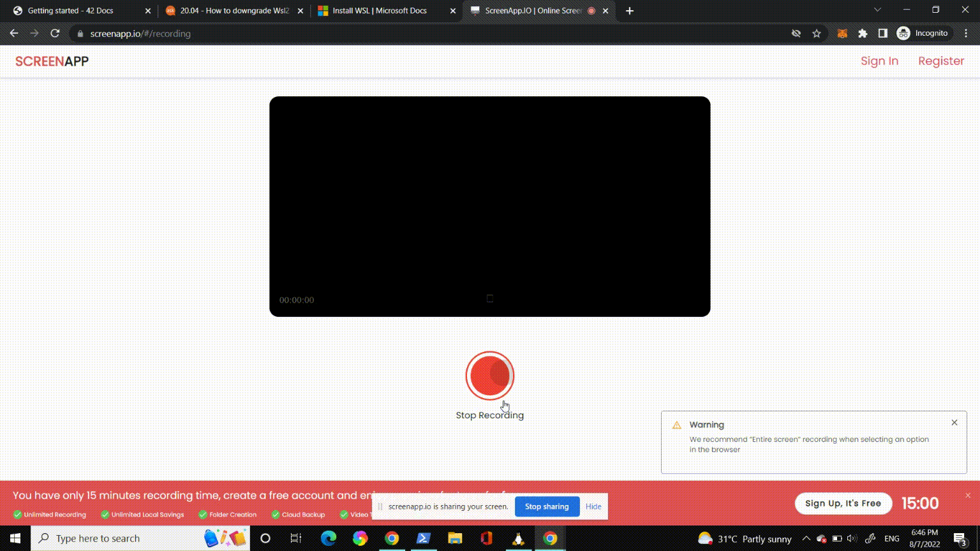Open the MetaMask fox extension

[842, 34]
